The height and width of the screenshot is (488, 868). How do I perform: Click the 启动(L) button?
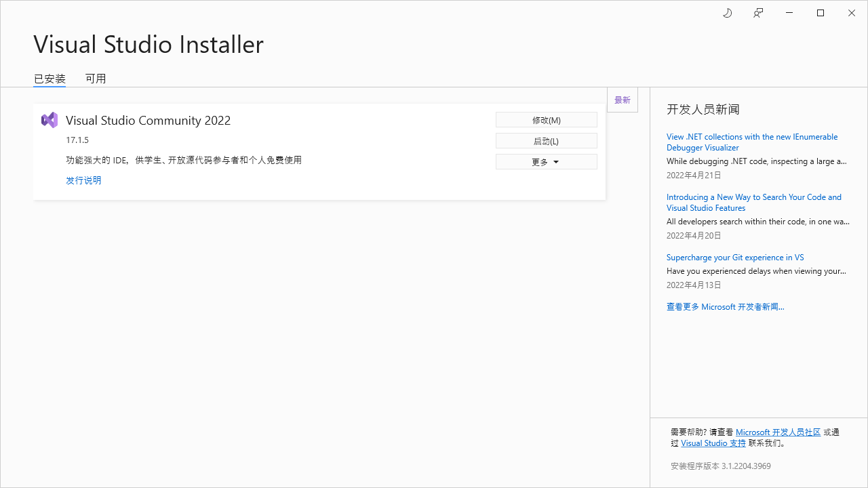tap(547, 141)
